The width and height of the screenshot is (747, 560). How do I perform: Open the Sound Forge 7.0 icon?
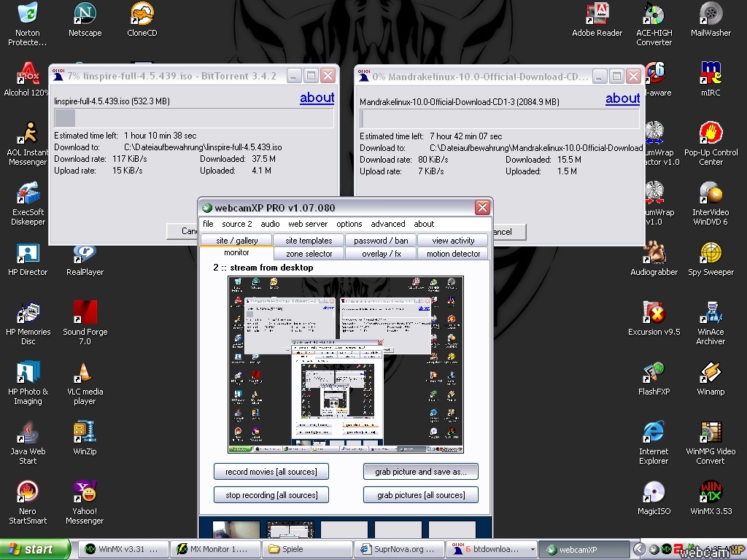click(x=85, y=323)
